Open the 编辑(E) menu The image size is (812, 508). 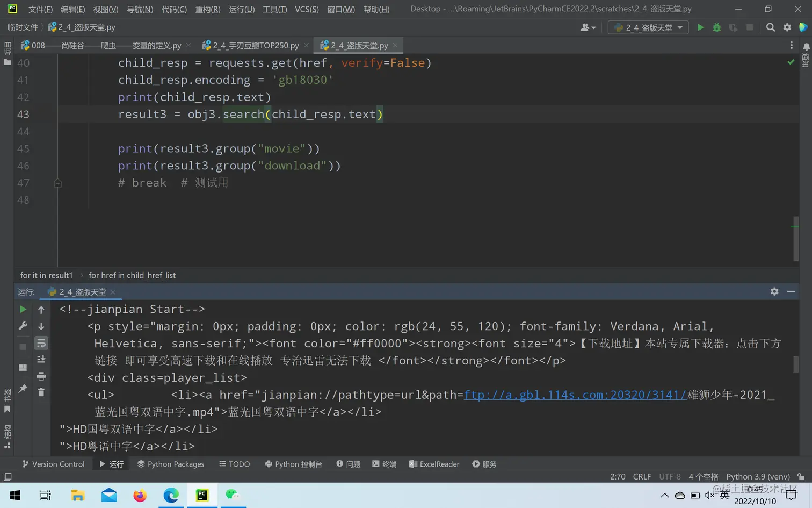(73, 9)
